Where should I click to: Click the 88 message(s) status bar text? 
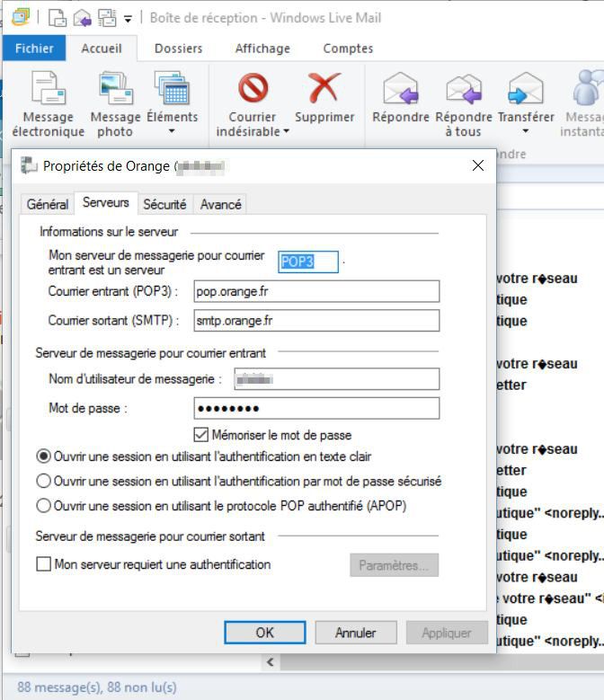97,687
